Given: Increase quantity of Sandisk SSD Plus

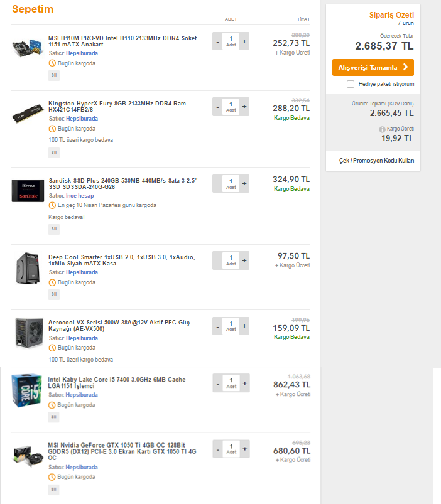Looking at the screenshot, I should 244,185.
